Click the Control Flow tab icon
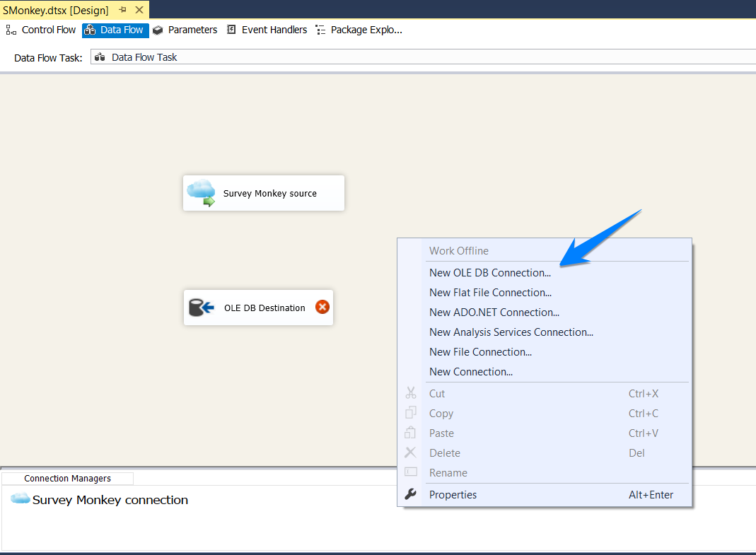Image resolution: width=756 pixels, height=555 pixels. click(11, 30)
